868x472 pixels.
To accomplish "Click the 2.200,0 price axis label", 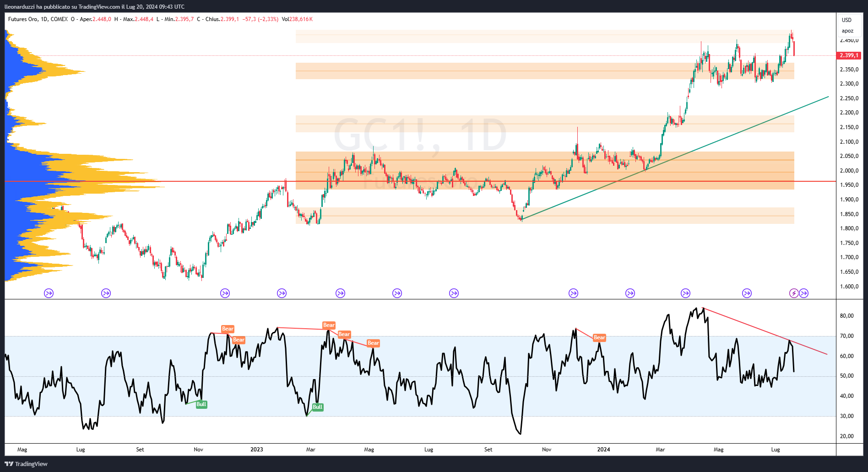I will point(849,113).
